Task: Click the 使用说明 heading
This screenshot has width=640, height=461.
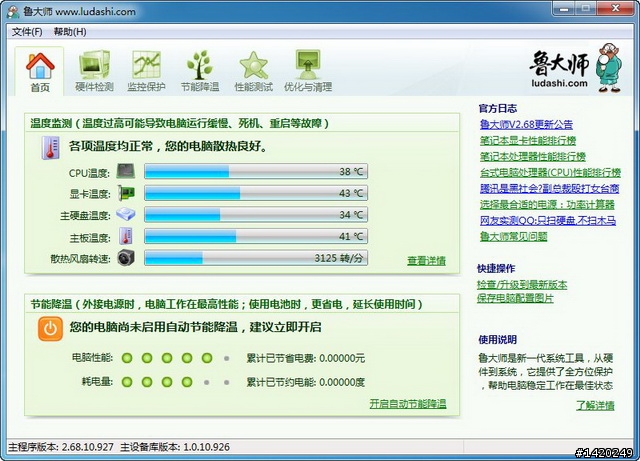Action: (x=498, y=339)
